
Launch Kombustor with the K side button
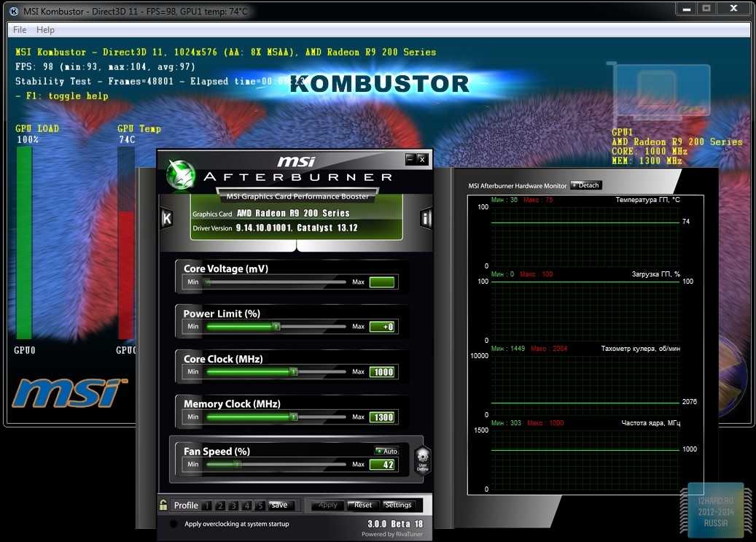166,218
